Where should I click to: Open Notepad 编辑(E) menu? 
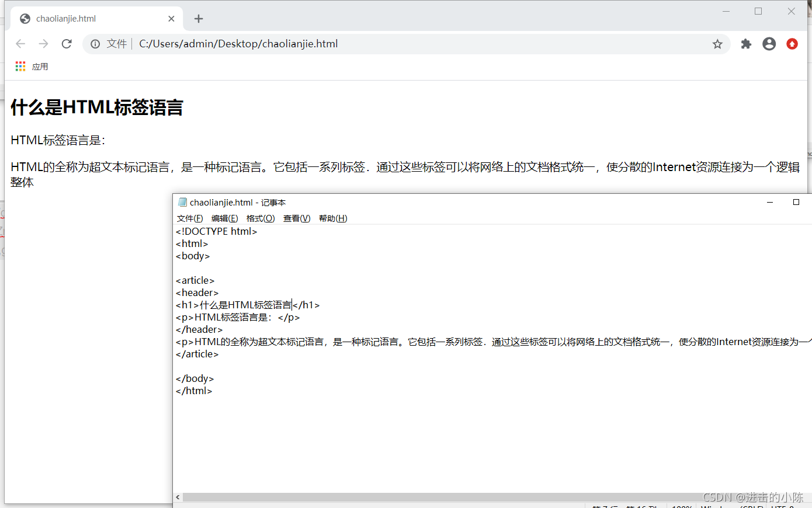(224, 218)
